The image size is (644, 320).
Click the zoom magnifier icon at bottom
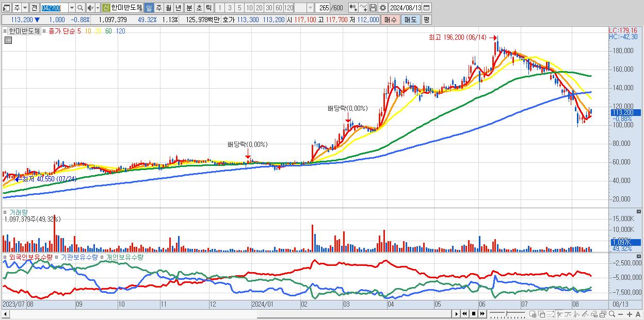611,314
